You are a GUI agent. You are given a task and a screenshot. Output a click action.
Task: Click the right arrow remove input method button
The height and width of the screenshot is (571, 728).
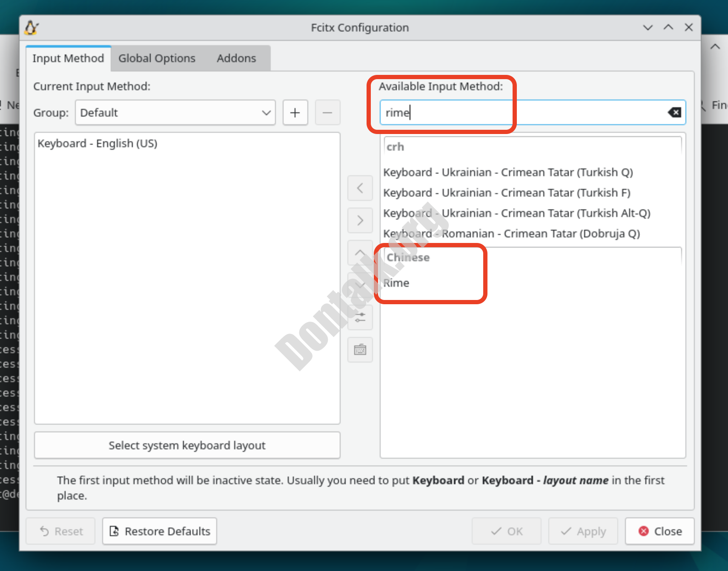(360, 220)
